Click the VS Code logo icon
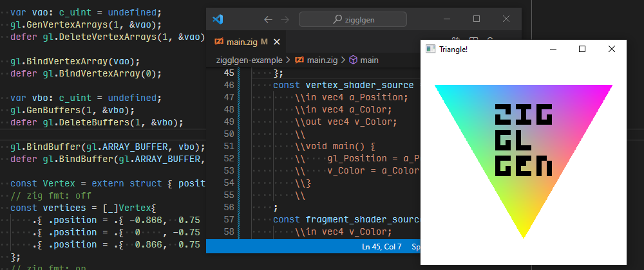This screenshot has height=270, width=644. (217, 19)
